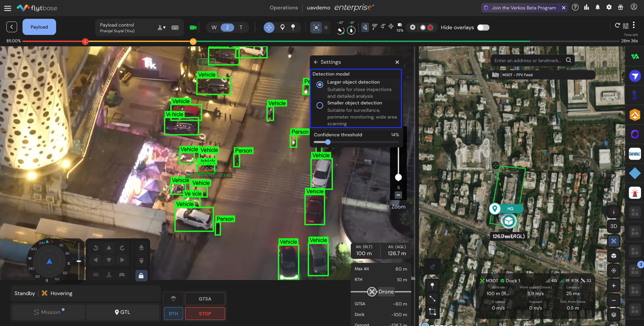Image resolution: width=644 pixels, height=326 pixels.
Task: Click the green video camera icon
Action: [x=193, y=28]
